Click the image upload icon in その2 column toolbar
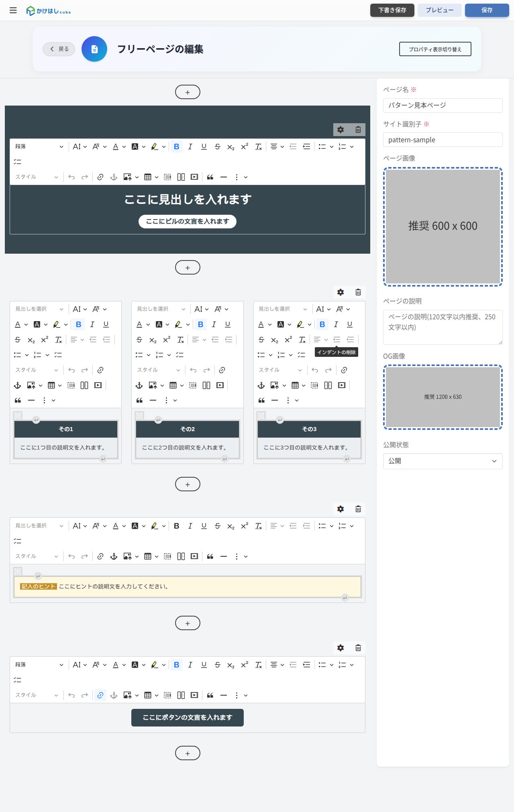This screenshot has height=812, width=514. pos(153,385)
